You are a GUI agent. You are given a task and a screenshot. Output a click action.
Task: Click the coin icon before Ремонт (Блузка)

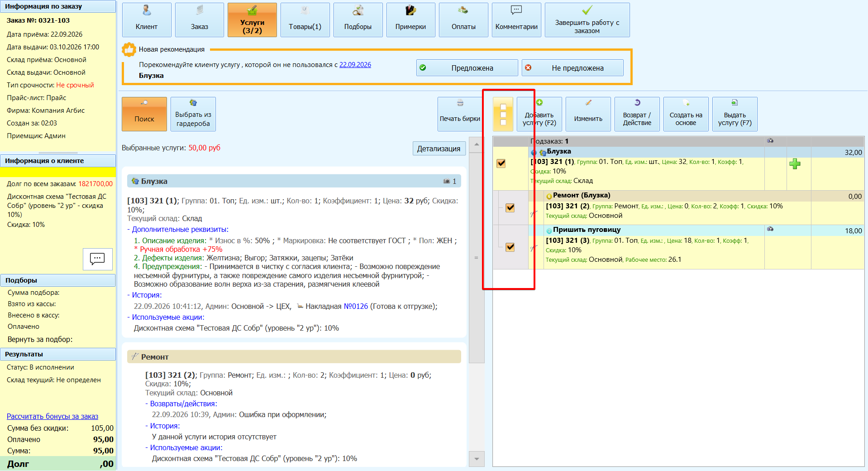(549, 196)
